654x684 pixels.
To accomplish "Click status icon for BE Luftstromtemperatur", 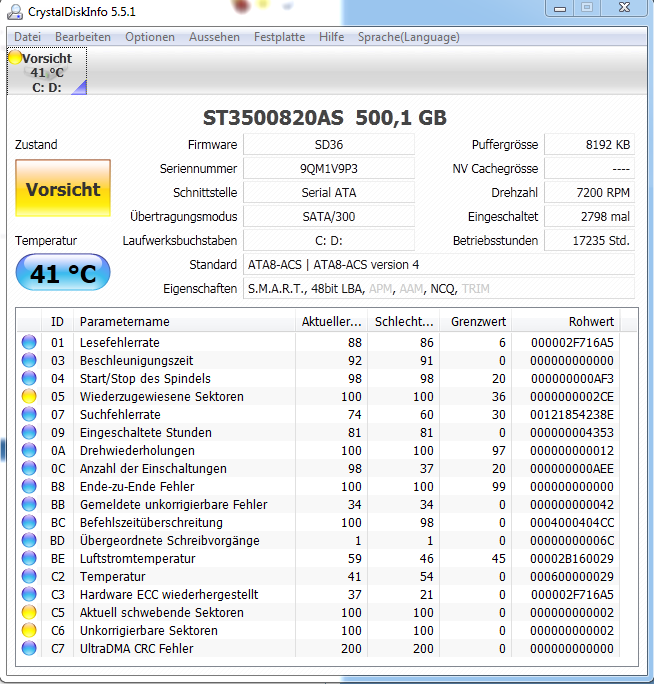I will pyautogui.click(x=29, y=558).
